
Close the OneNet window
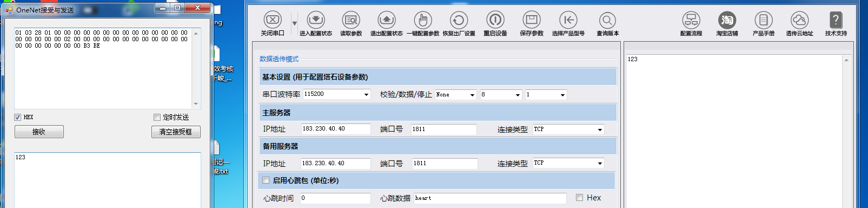[197, 8]
